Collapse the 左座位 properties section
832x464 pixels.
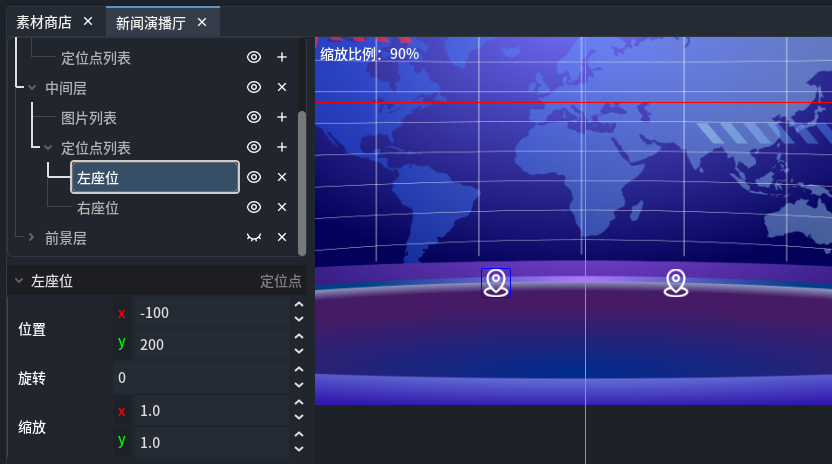(x=19, y=280)
